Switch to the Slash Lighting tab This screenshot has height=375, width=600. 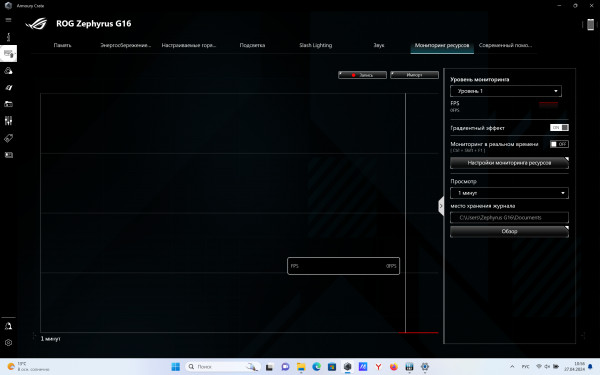pyautogui.click(x=316, y=45)
